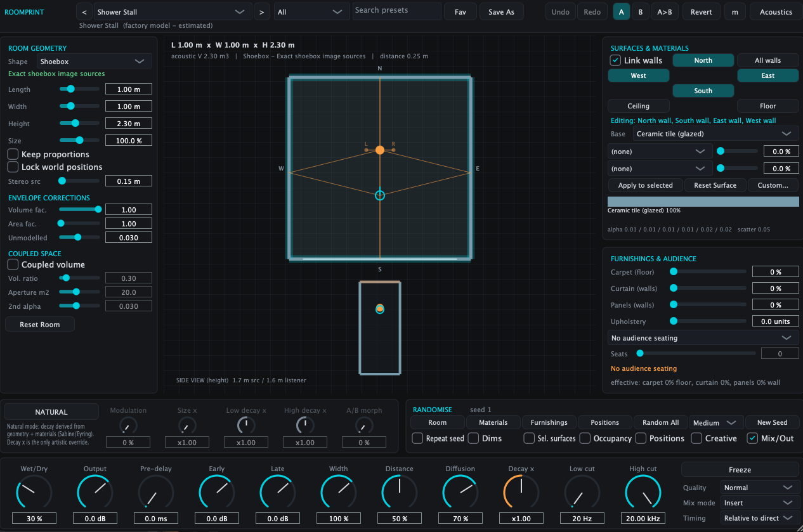Open the No audience seating dropdown
The height and width of the screenshot is (532, 803).
coord(703,338)
